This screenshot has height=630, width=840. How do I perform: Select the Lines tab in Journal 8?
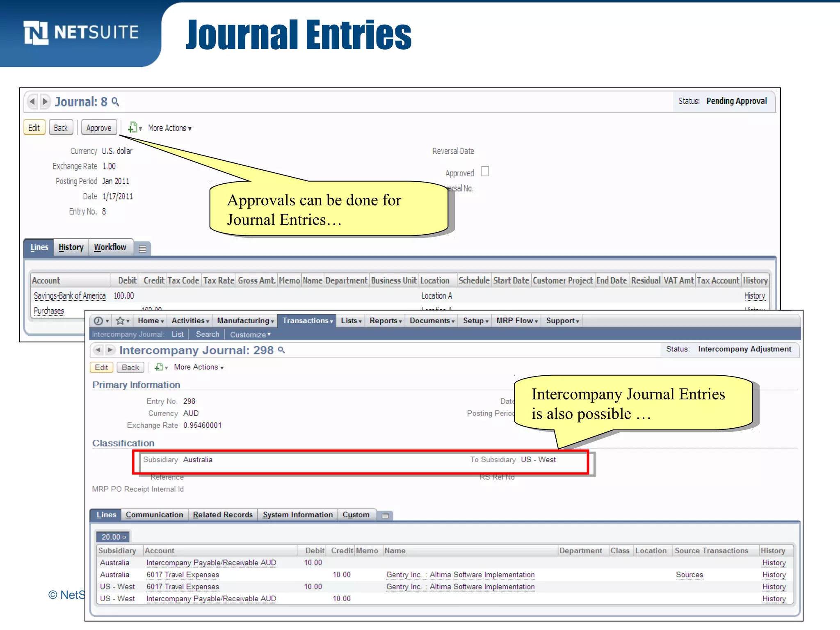point(39,247)
